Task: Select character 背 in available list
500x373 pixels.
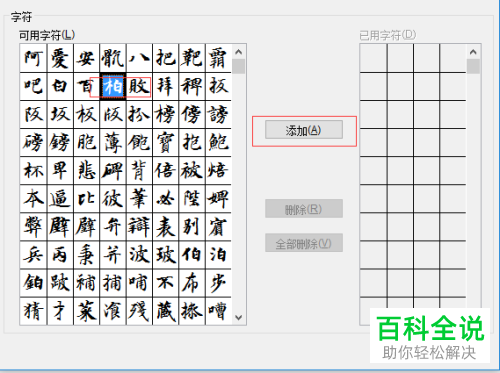Action: coord(139,171)
